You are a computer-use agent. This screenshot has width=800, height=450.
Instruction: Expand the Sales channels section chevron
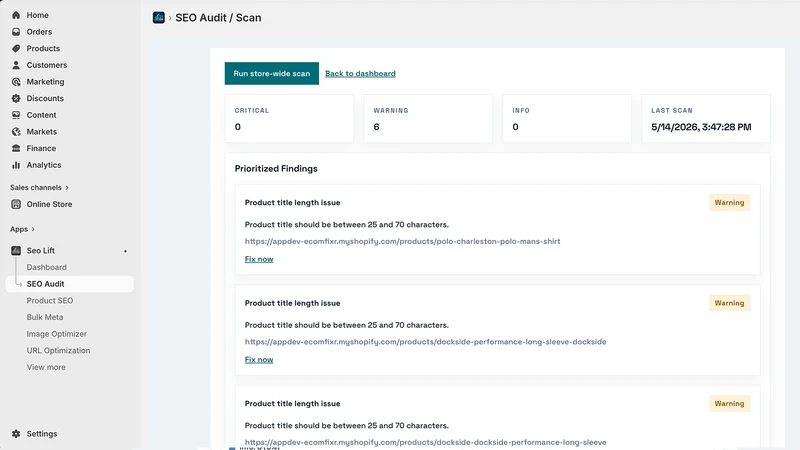67,188
